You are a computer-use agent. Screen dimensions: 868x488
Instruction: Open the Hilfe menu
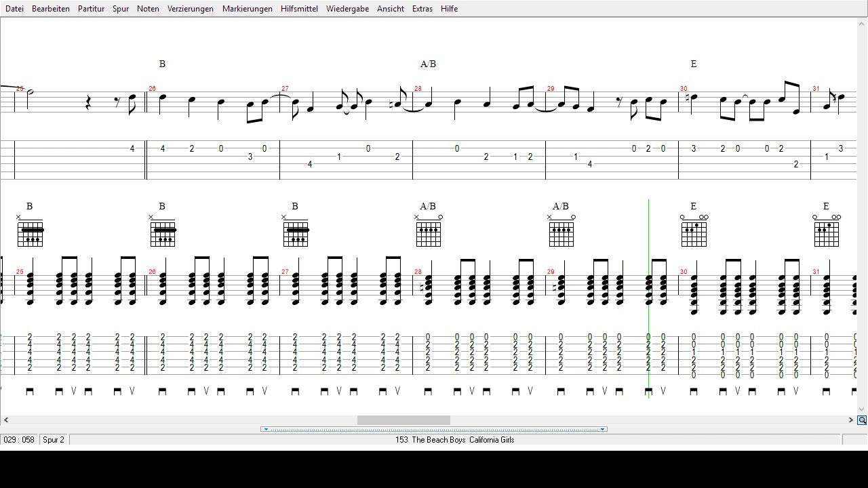pyautogui.click(x=449, y=9)
